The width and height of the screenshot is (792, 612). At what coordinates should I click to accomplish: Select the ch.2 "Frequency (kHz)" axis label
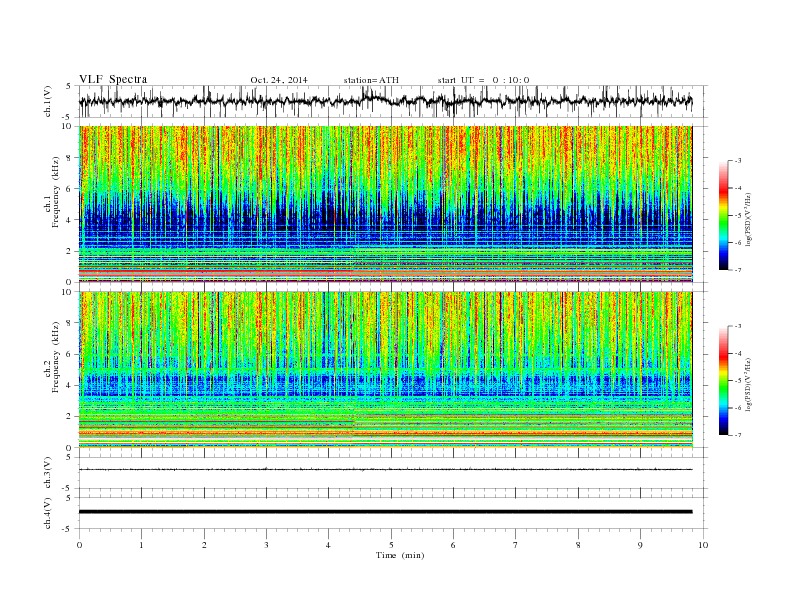(x=55, y=357)
